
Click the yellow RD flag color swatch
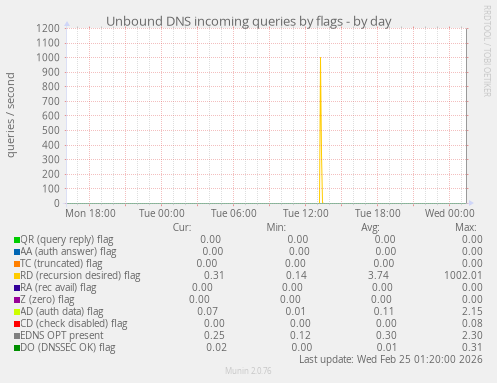(17, 276)
